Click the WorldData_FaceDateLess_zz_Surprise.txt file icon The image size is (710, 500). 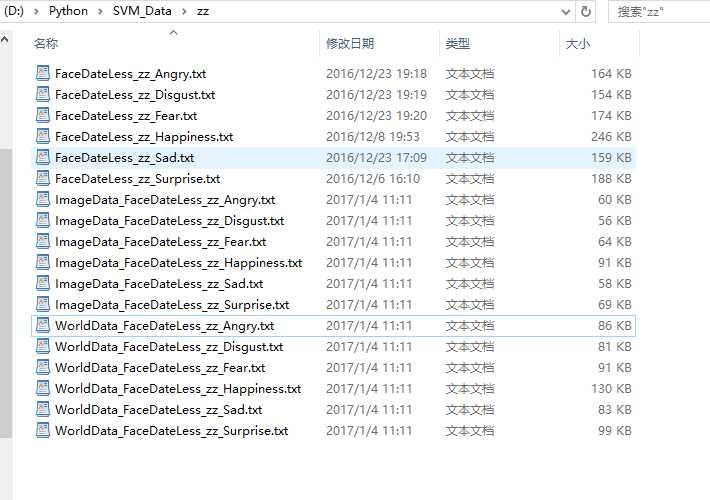(43, 430)
